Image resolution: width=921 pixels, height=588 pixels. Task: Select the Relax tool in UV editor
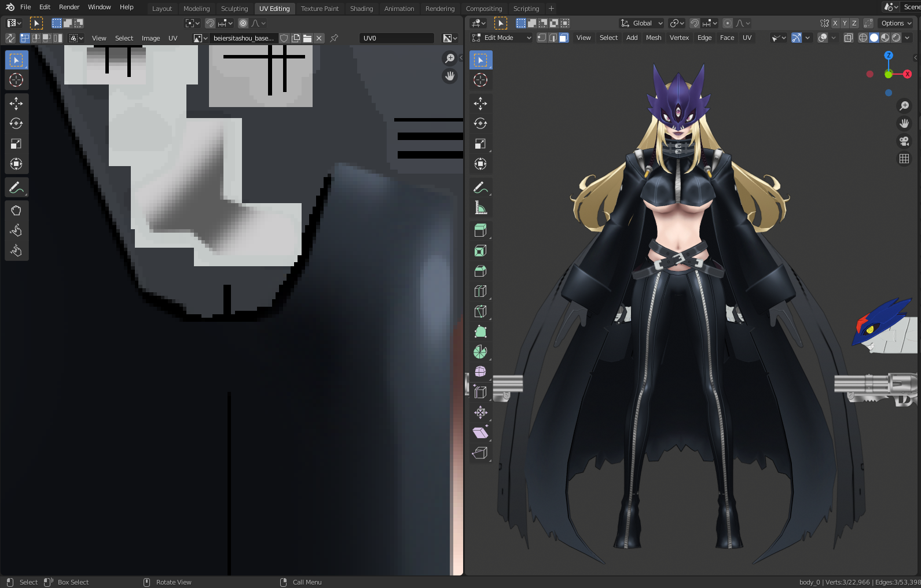(16, 231)
